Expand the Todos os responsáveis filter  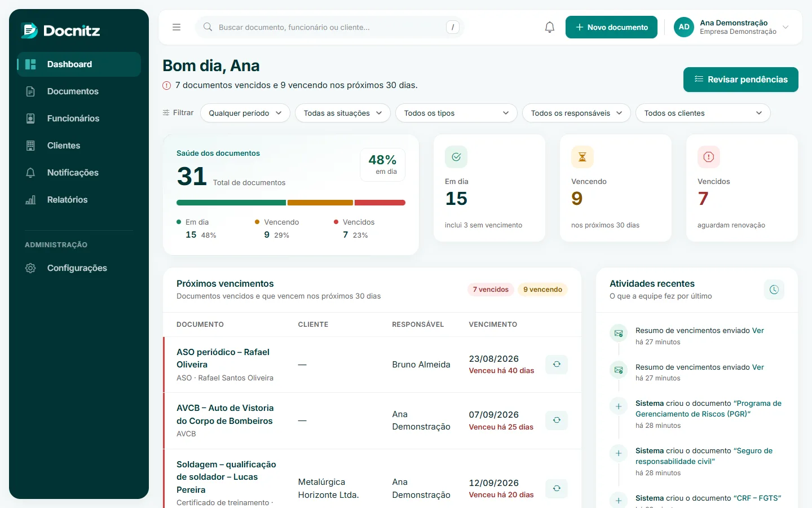click(576, 113)
